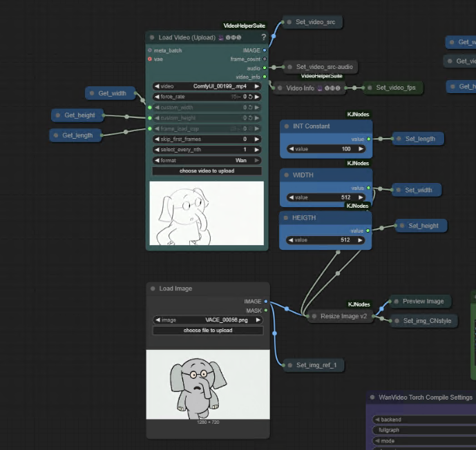Screen dimensions: 476x450
Task: Click choose file to upload button
Action: point(208,331)
